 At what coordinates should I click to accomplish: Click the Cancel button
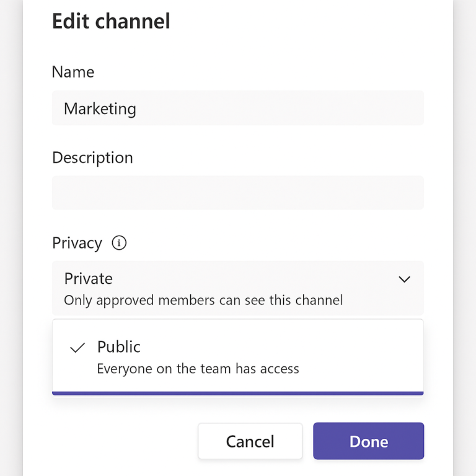[250, 441]
